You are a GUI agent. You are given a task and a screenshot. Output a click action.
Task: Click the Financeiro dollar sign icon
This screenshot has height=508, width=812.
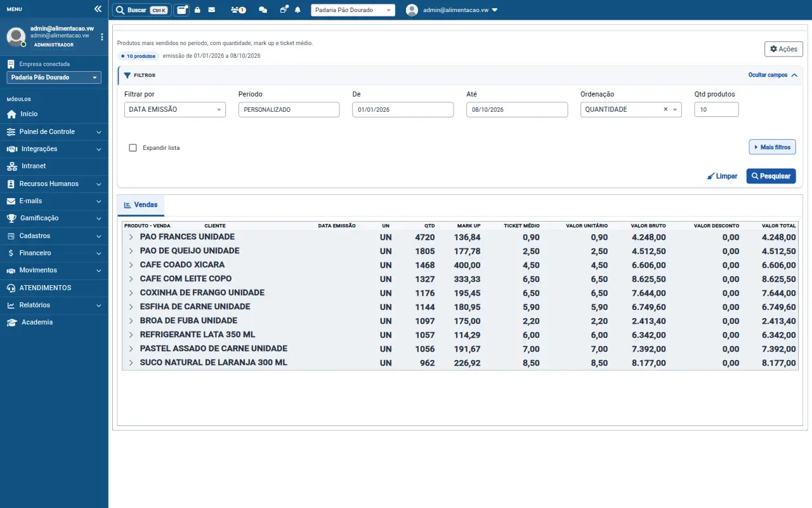click(x=11, y=253)
